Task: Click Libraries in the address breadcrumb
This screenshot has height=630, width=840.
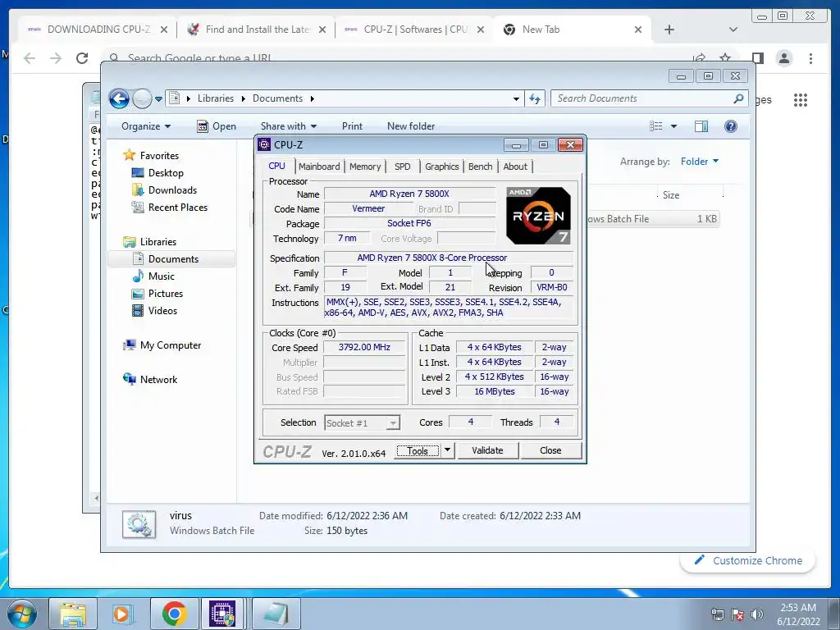Action: tap(216, 98)
